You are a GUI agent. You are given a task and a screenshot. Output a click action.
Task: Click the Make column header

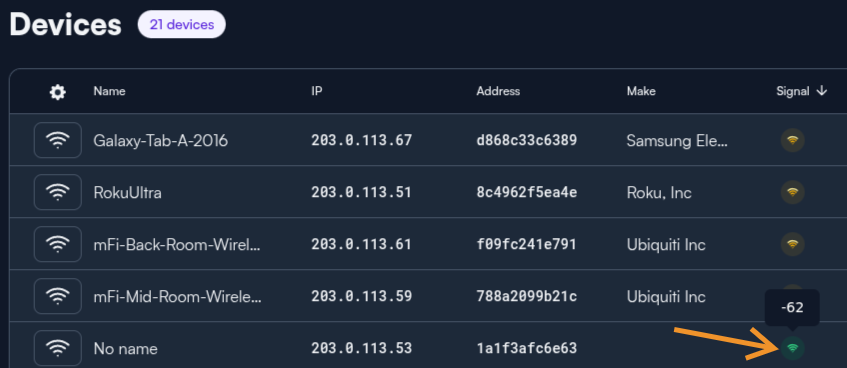pos(641,91)
